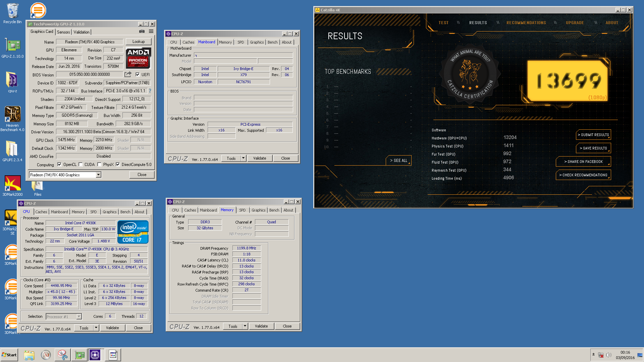The image size is (644, 362).
Task: Open the Files folder on desktop
Action: click(x=38, y=188)
